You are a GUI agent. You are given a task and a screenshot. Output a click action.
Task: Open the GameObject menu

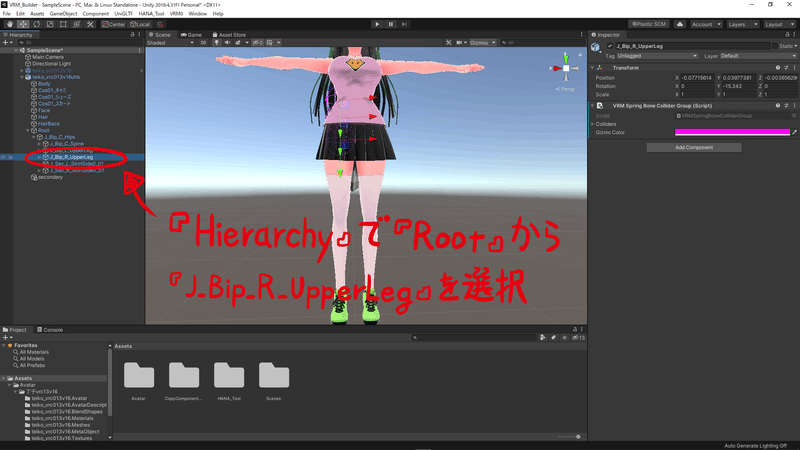pos(63,14)
